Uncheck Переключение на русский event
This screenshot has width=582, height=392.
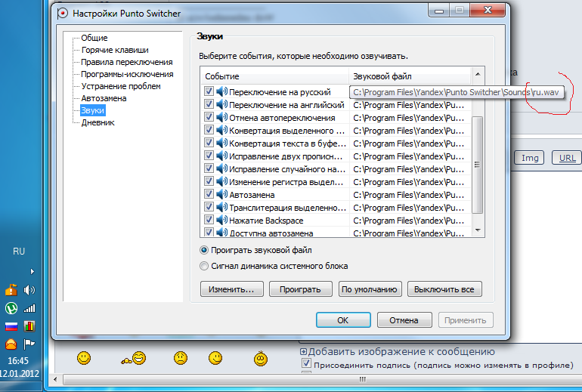tap(209, 91)
